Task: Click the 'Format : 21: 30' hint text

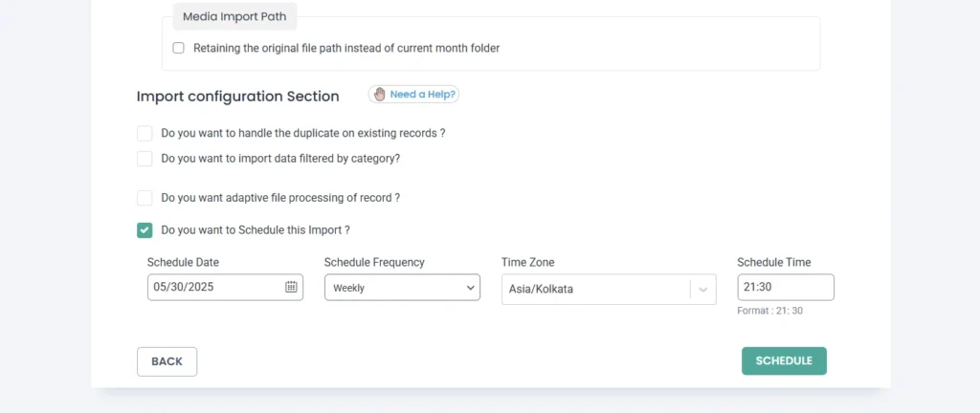Action: click(x=771, y=311)
